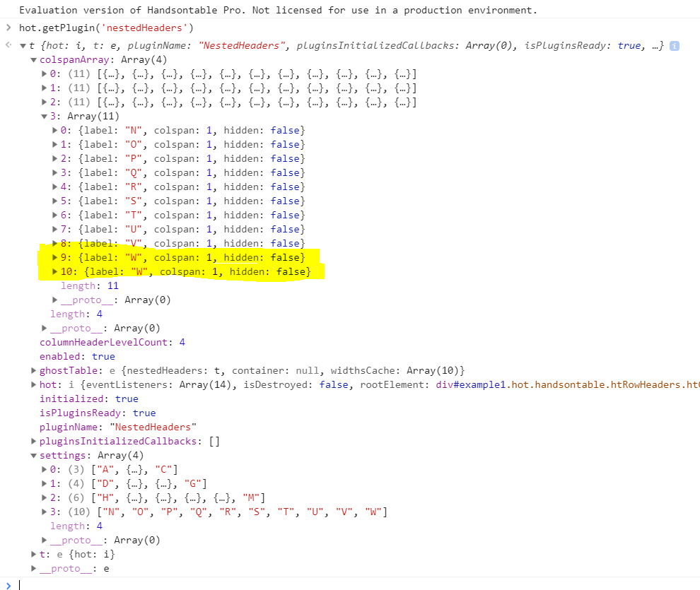700x590 pixels.
Task: Collapse the settings array
Action: tap(33, 455)
